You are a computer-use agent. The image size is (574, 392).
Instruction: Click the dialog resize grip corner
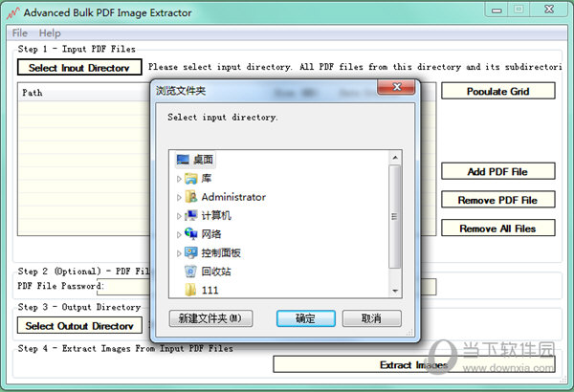pos(409,333)
